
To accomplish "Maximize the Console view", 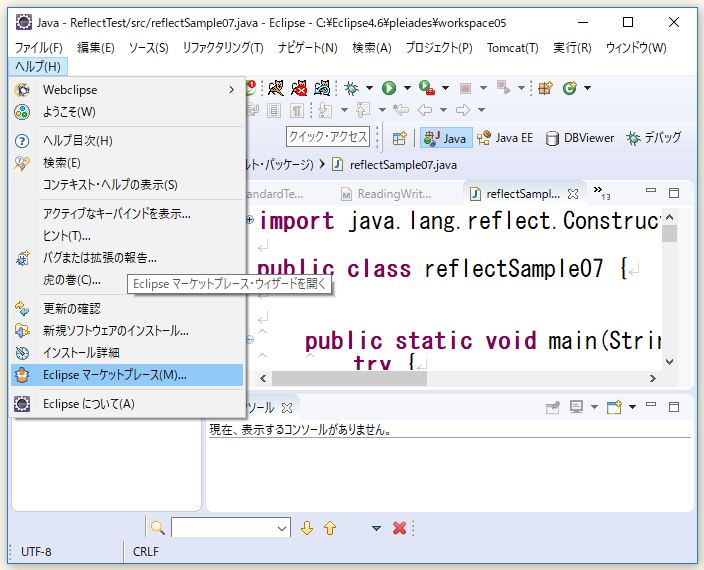I will [x=673, y=407].
